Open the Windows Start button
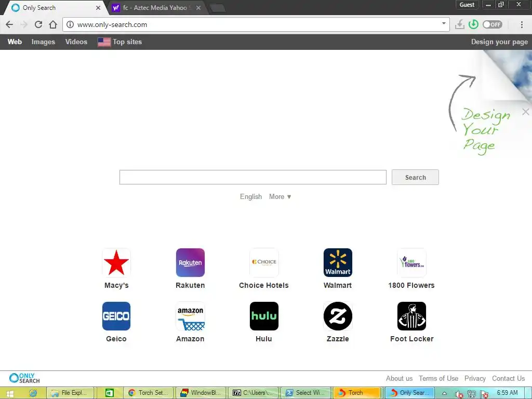This screenshot has width=532, height=399. click(x=10, y=393)
